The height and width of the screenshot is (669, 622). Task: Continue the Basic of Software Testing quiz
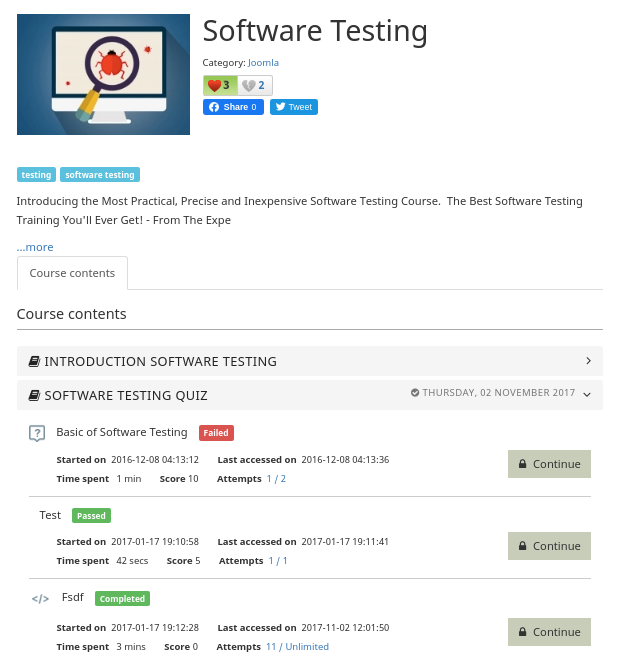coord(549,464)
